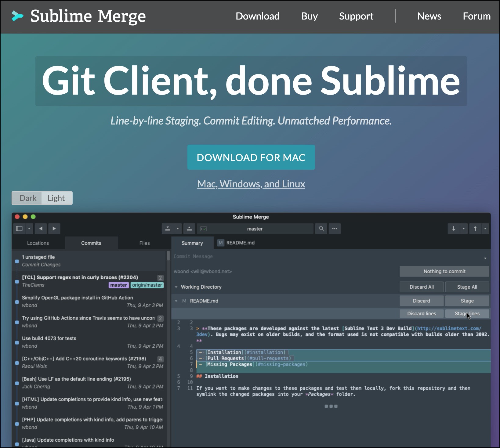
Task: Click the stash changes icon
Action: tap(168, 229)
